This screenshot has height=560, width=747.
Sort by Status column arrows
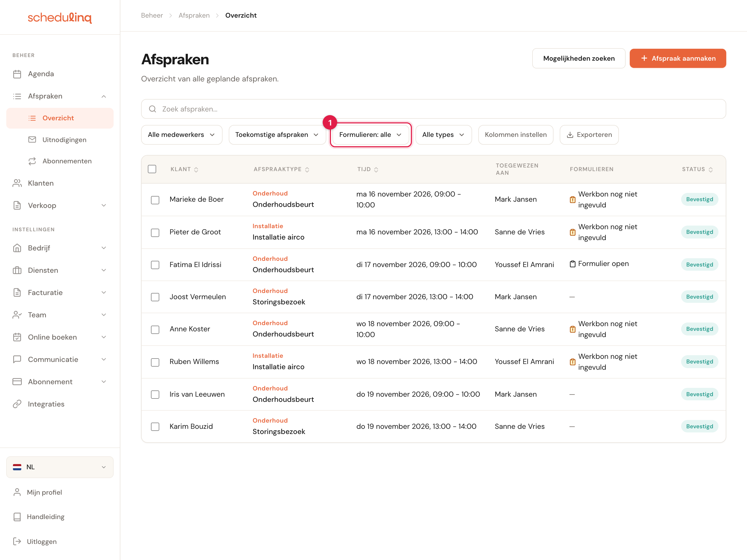[710, 170]
